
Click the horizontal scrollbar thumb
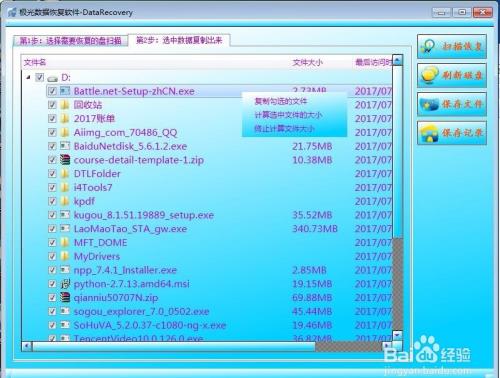point(173,346)
